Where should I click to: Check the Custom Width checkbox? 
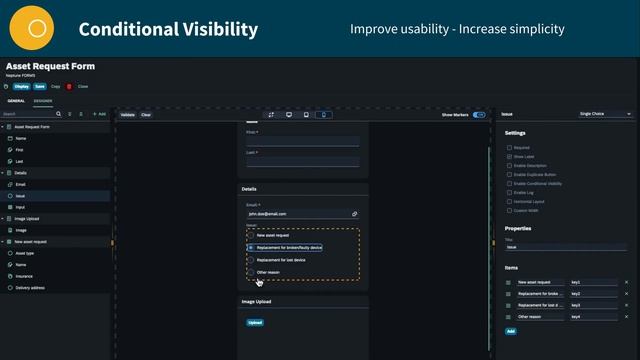click(509, 210)
